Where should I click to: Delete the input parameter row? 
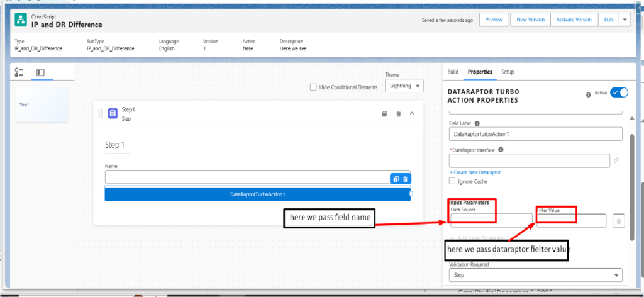tap(619, 221)
